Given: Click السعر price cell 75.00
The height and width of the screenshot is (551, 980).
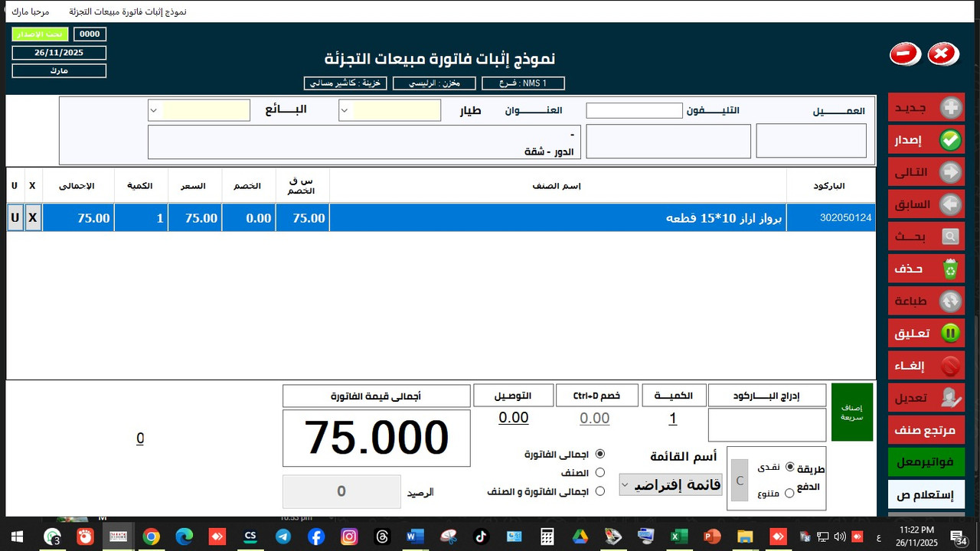Looking at the screenshot, I should pos(195,218).
